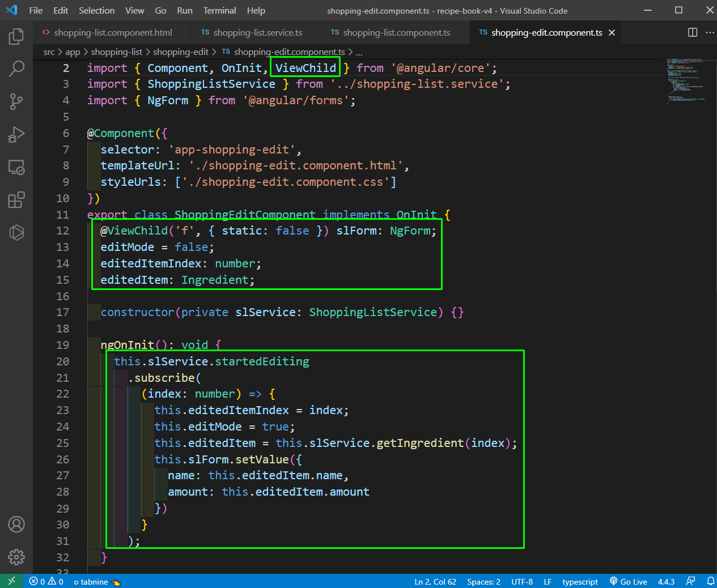This screenshot has height=588, width=717.
Task: Open the Search view in activity bar
Action: click(x=16, y=69)
